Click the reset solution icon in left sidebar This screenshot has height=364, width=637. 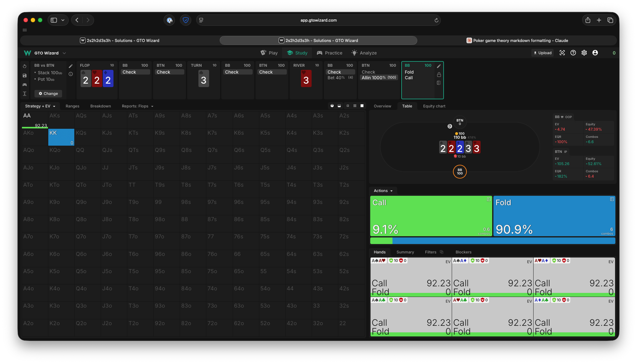pyautogui.click(x=25, y=66)
